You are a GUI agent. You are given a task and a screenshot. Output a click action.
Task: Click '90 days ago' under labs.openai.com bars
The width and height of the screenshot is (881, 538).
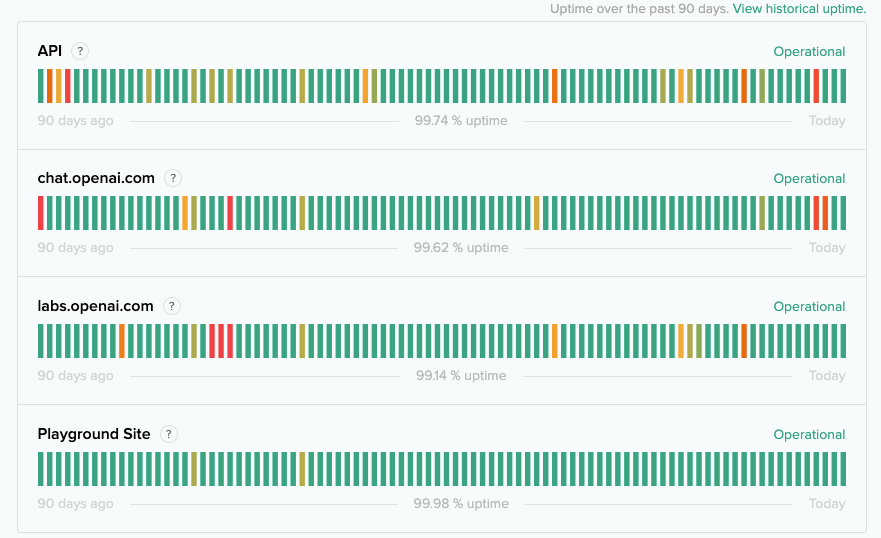tap(75, 376)
